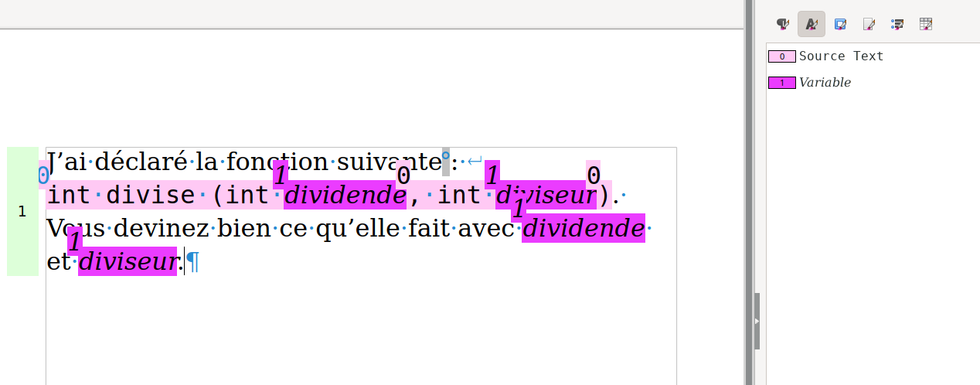Collapse the sidebar using the splitter handle

coord(757,321)
